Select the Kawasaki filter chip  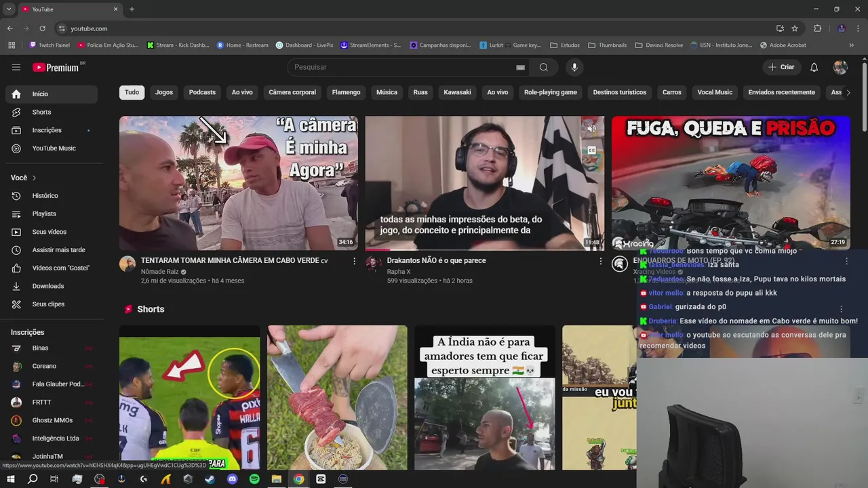coord(457,92)
